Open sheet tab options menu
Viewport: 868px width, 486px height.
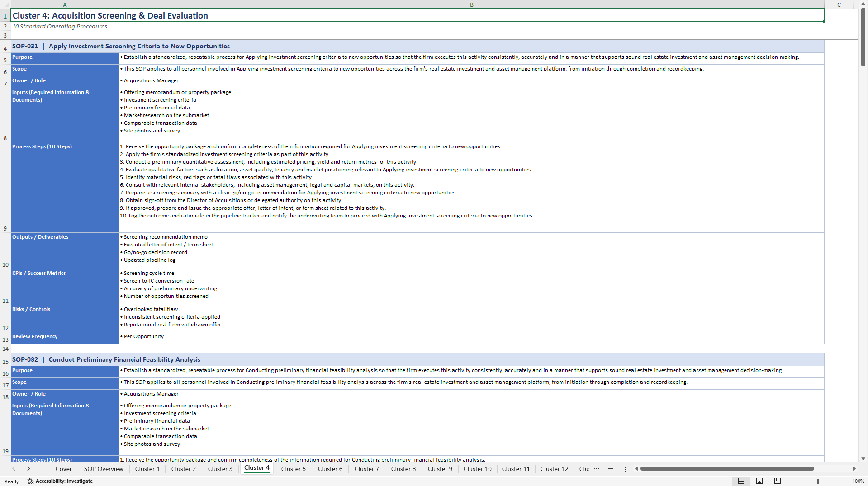[x=626, y=469]
